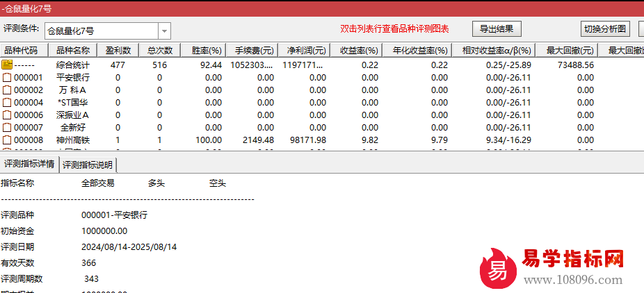Click the 年化收益率(%) column header

pyautogui.click(x=419, y=51)
